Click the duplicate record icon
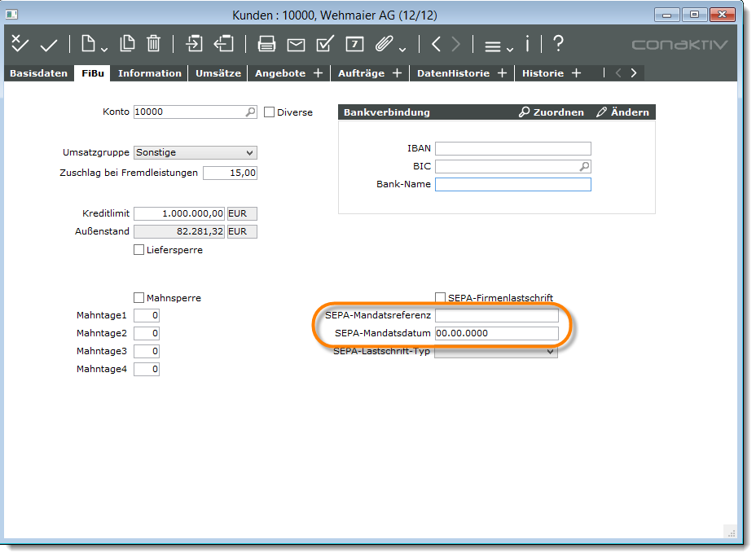This screenshot has height=557, width=756. pos(127,44)
